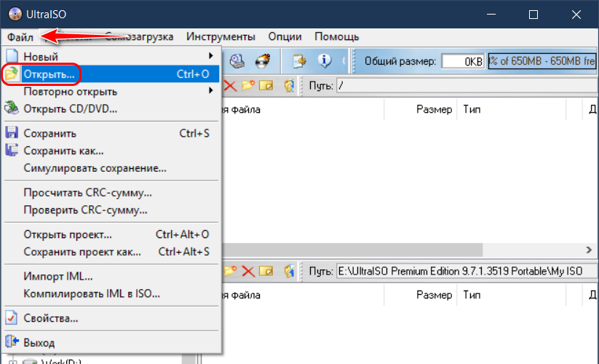Click the blue info icon in toolbar
The image size is (599, 364).
(325, 60)
